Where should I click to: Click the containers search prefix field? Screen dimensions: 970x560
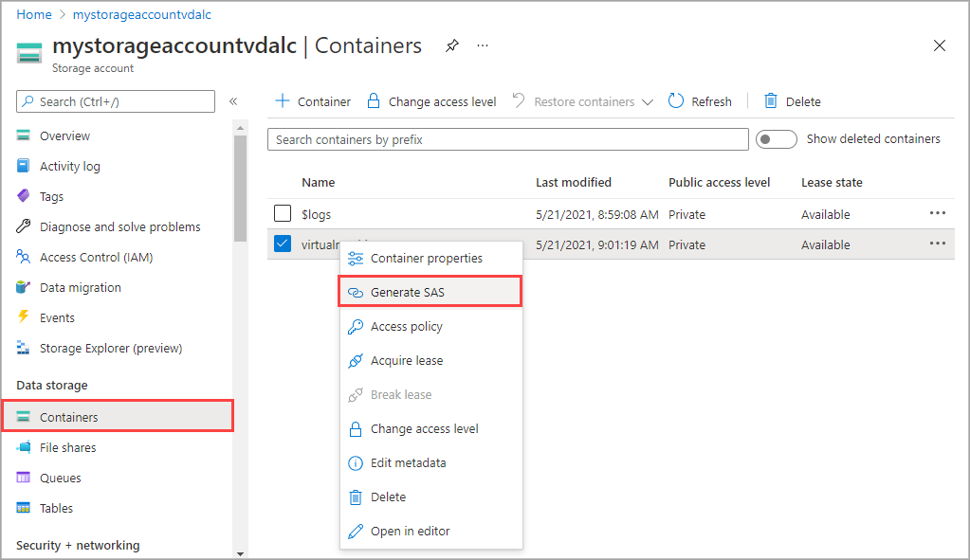click(507, 138)
